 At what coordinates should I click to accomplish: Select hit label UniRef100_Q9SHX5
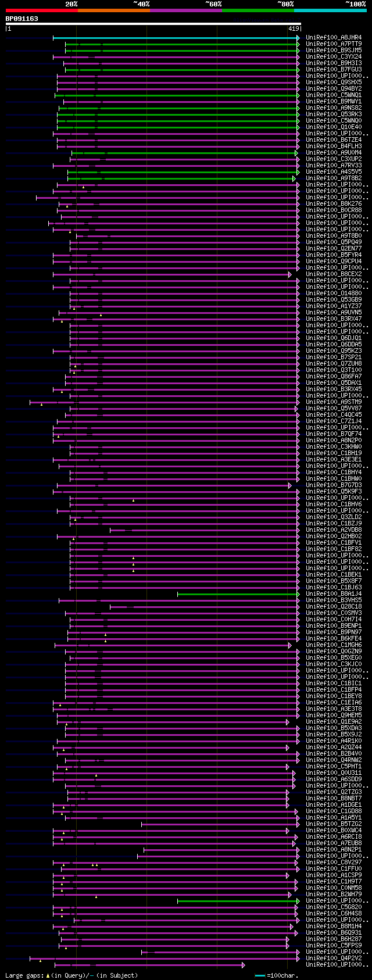(334, 83)
